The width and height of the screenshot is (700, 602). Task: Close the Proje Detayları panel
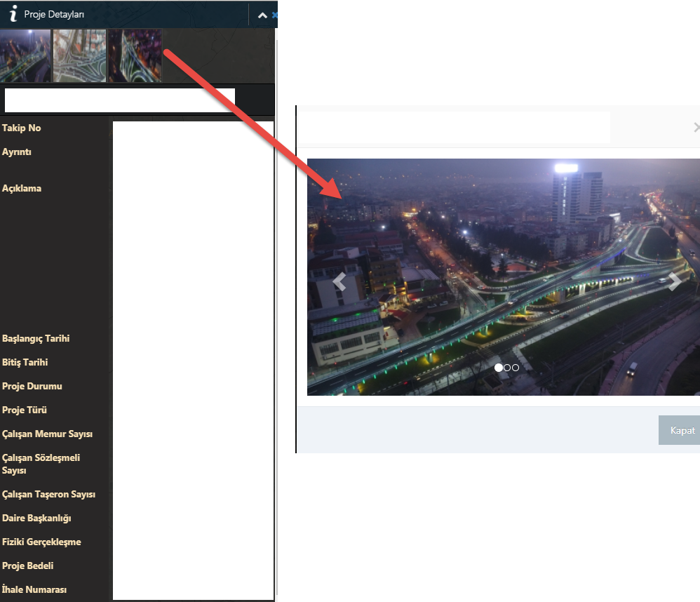click(x=275, y=15)
